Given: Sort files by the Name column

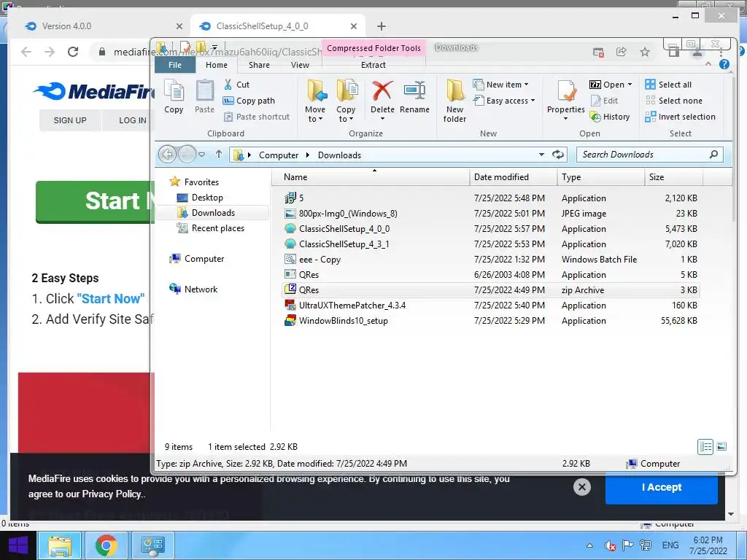Looking at the screenshot, I should pyautogui.click(x=371, y=177).
